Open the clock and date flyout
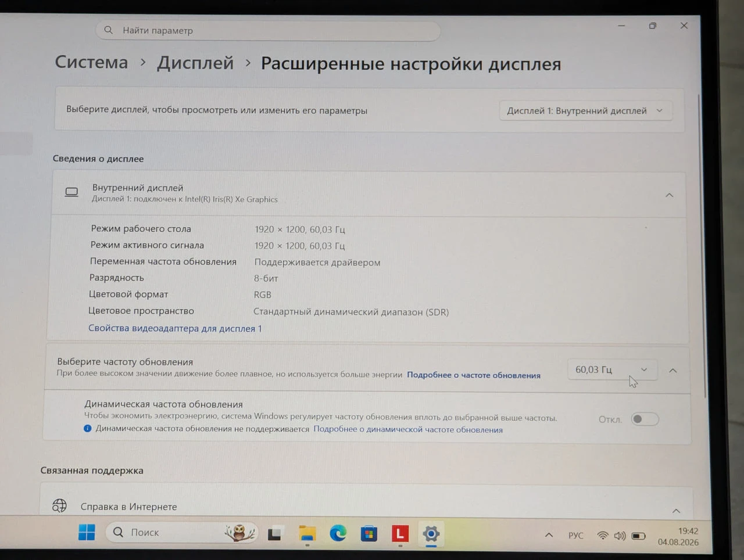The width and height of the screenshot is (744, 560). (678, 536)
